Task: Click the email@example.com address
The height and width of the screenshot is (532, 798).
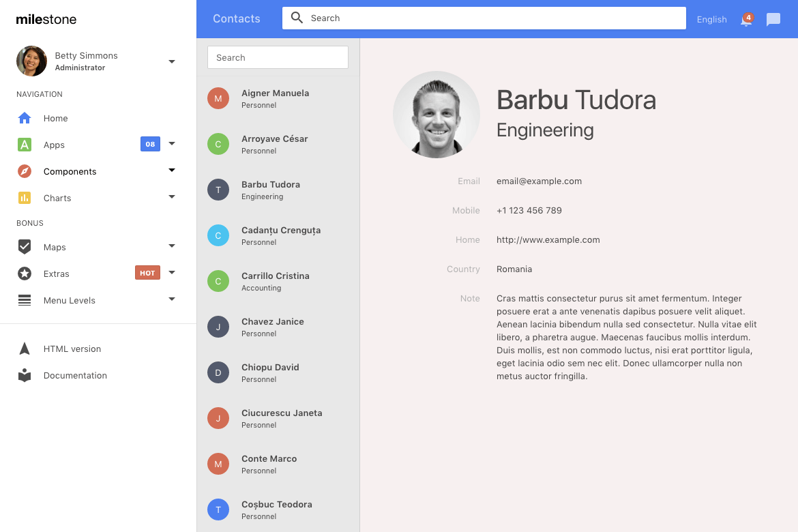Action: pos(539,181)
